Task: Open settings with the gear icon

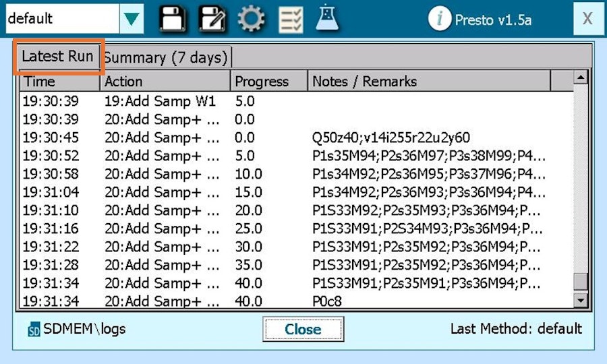Action: (x=251, y=18)
